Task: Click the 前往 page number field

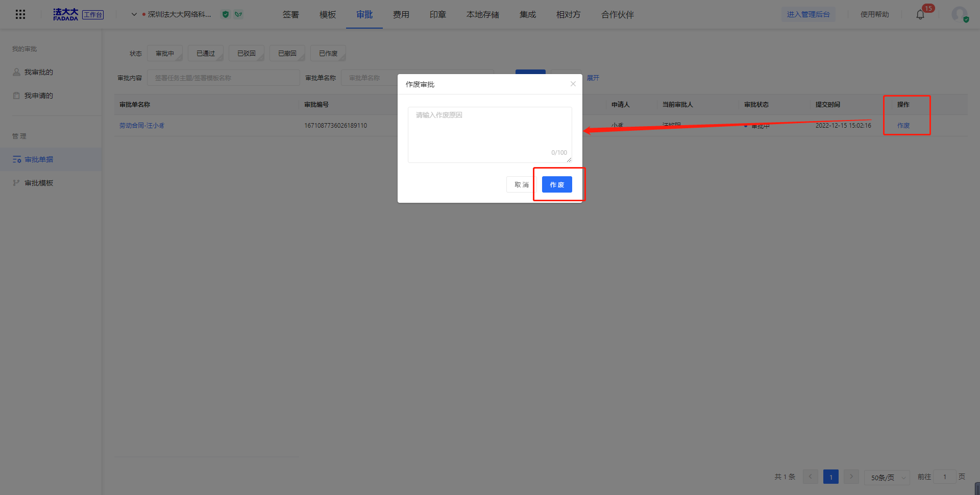Action: pyautogui.click(x=945, y=477)
